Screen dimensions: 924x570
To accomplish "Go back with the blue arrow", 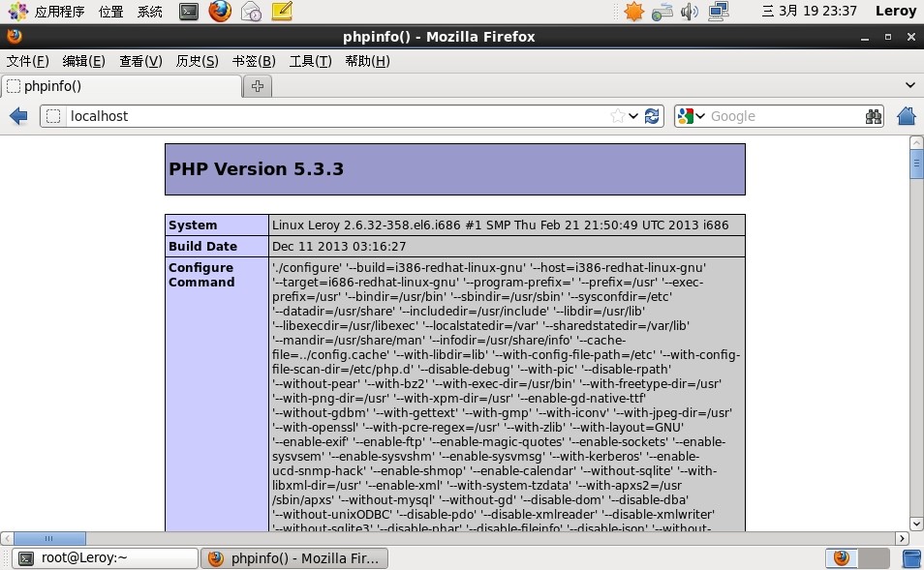I will (18, 116).
